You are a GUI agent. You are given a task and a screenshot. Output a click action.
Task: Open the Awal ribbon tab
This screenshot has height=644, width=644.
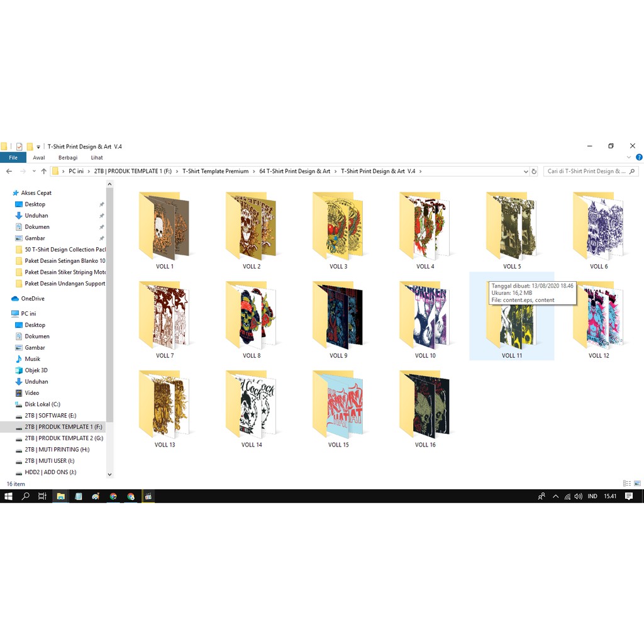39,158
